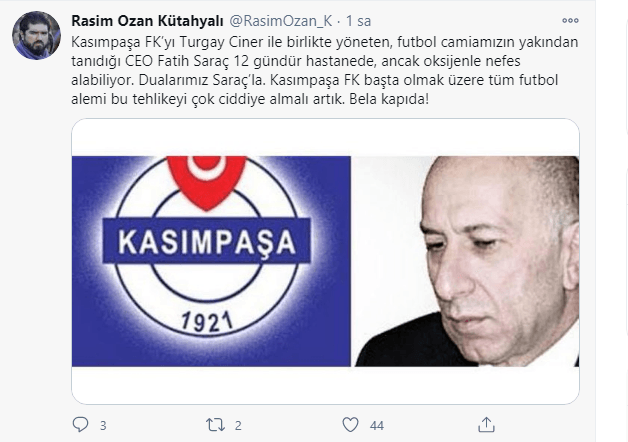The width and height of the screenshot is (628, 442).
Task: Click the reply speech bubble icon
Action: pyautogui.click(x=80, y=424)
